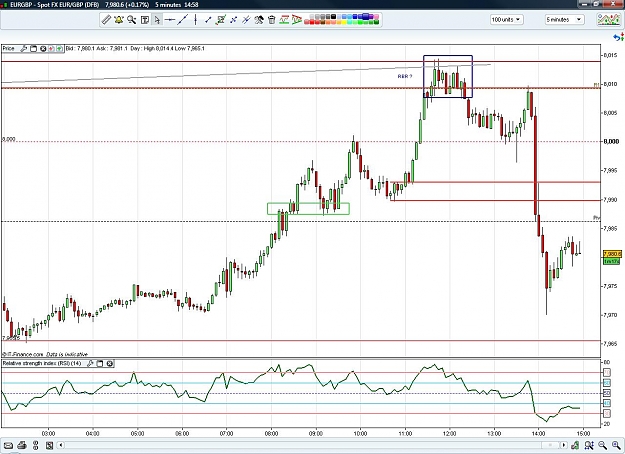The height and width of the screenshot is (454, 625).
Task: Select the blue channel line tool
Action: [234, 20]
